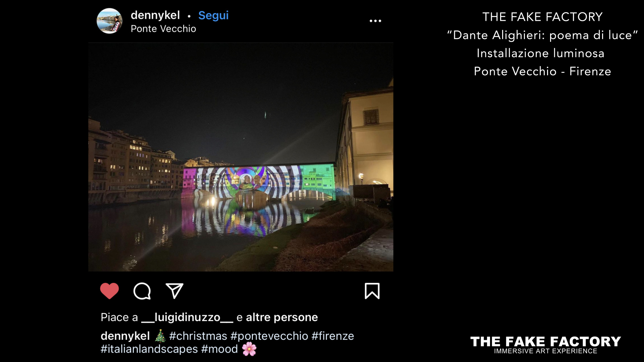The width and height of the screenshot is (644, 362).
Task: Click the Dante Alighieri: poema di luce title
Action: [542, 35]
